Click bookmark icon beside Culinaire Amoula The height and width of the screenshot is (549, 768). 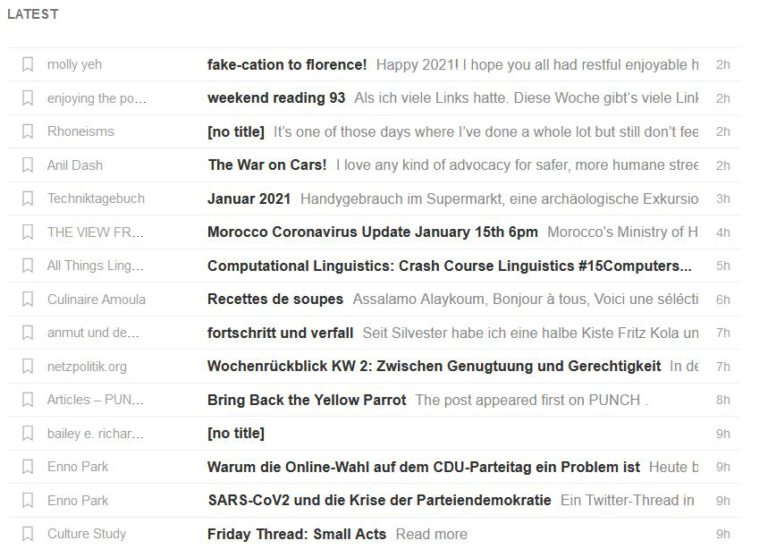click(28, 299)
